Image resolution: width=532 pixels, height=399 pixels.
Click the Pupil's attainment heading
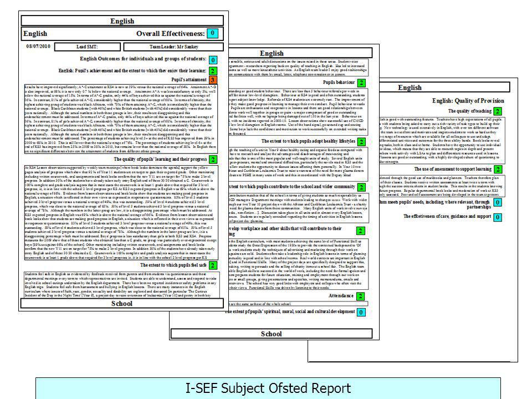(x=189, y=80)
